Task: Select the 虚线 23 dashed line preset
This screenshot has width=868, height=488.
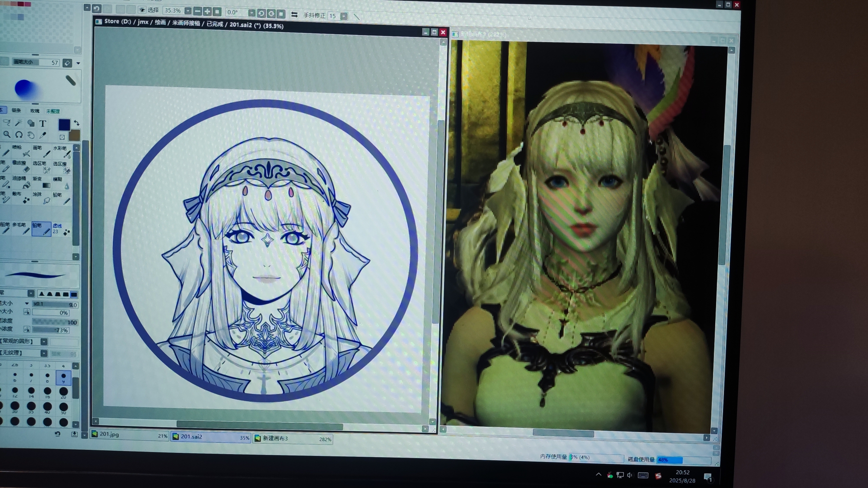Action: point(61,229)
